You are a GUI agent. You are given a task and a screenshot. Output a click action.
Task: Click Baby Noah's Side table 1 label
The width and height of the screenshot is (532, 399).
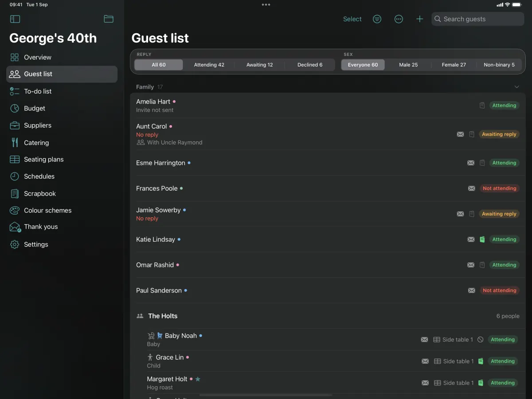pyautogui.click(x=458, y=340)
